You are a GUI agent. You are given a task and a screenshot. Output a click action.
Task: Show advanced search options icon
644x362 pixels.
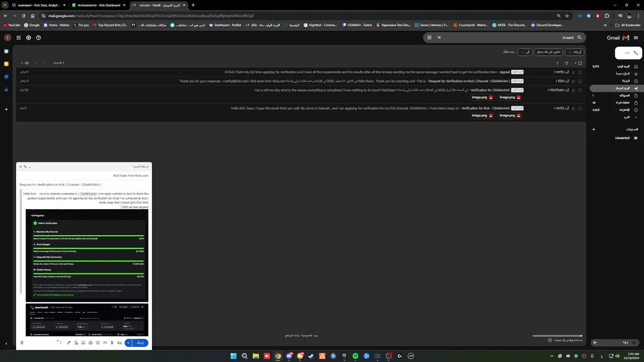tap(429, 38)
